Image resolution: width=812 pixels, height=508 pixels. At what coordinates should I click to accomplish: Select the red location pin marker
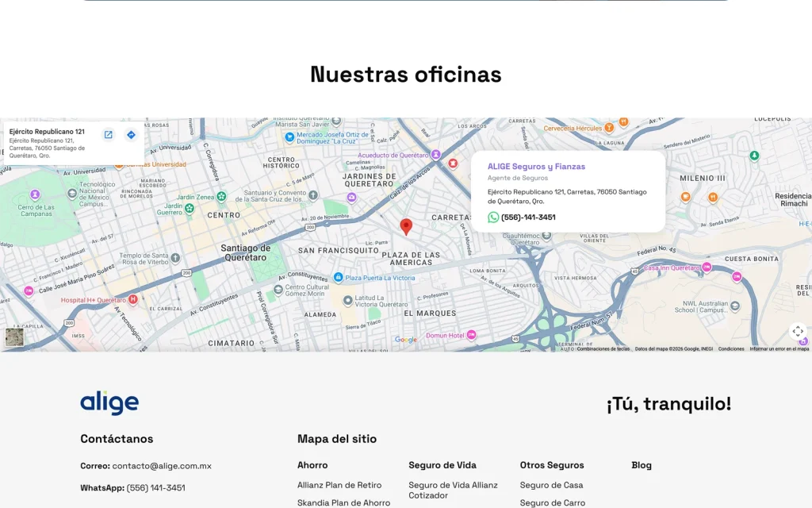[406, 226]
